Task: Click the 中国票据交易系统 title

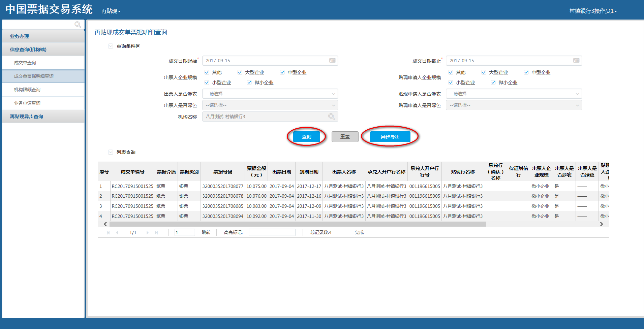Action: point(49,9)
